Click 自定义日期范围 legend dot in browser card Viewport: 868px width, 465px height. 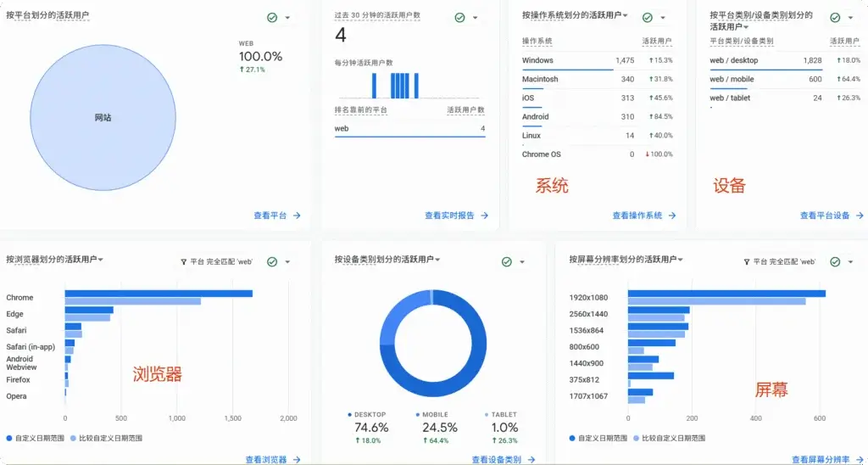[9, 438]
